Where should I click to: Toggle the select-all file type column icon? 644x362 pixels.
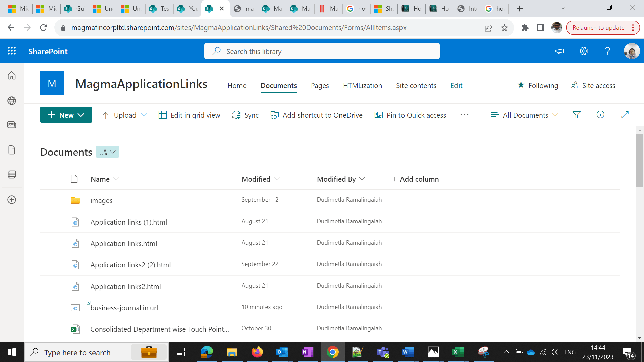pyautogui.click(x=74, y=179)
